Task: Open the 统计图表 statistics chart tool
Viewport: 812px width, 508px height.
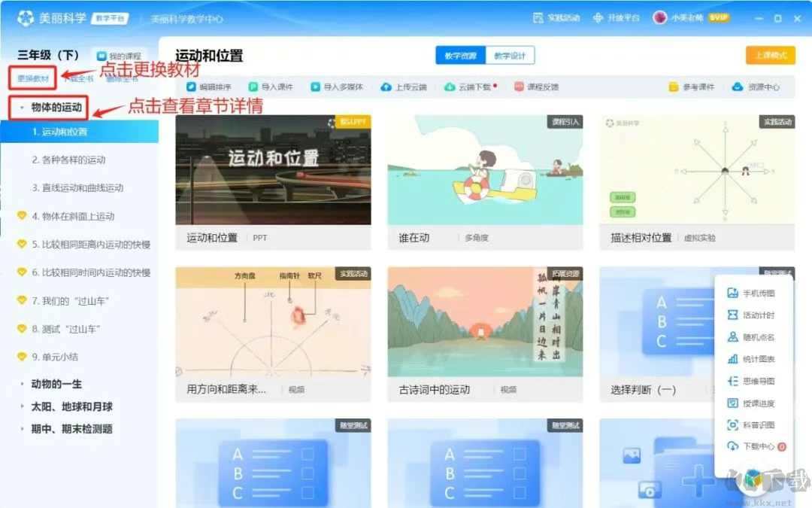Action: pos(751,359)
